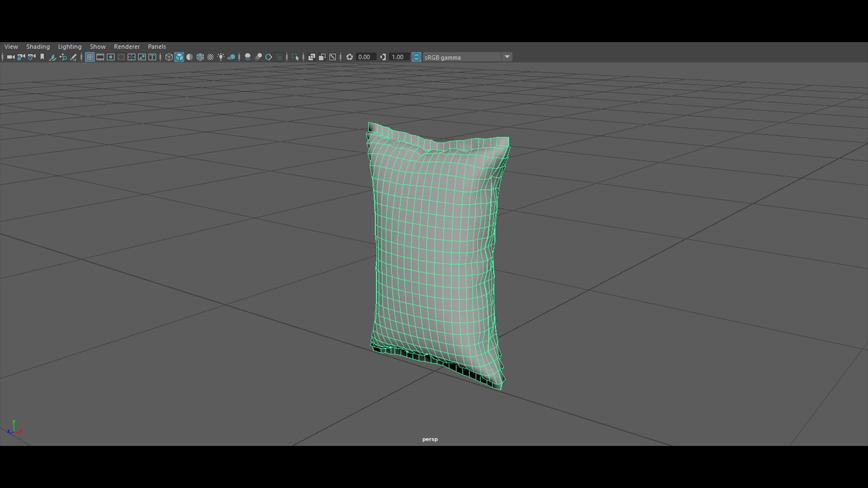Toggle viewport Shadows icon
The height and width of the screenshot is (488, 868).
231,57
